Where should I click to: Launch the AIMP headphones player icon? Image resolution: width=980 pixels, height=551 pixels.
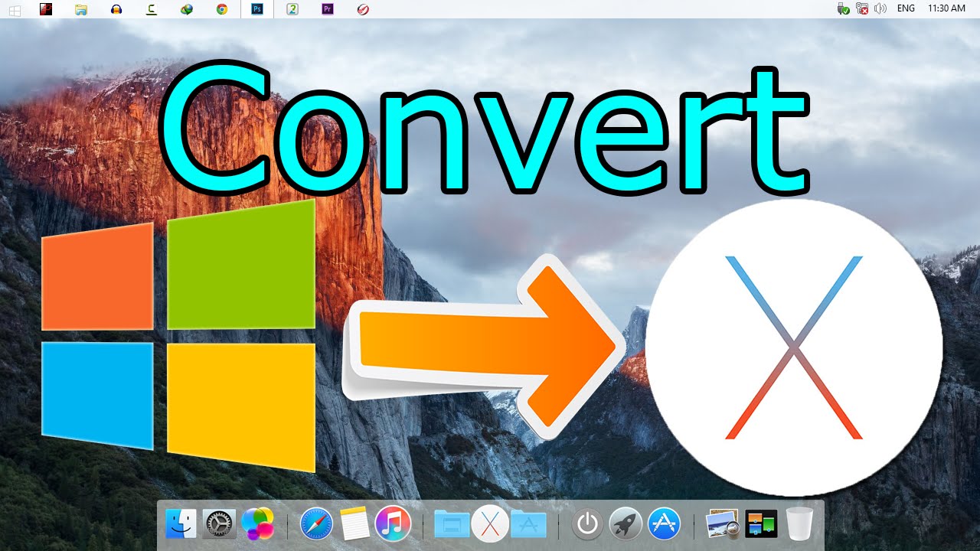coord(116,9)
